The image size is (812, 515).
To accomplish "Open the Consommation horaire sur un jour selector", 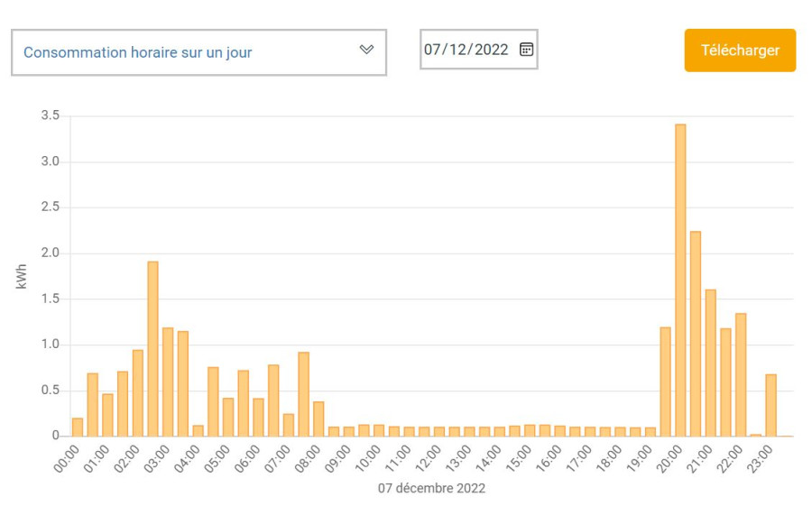I will 180,52.
